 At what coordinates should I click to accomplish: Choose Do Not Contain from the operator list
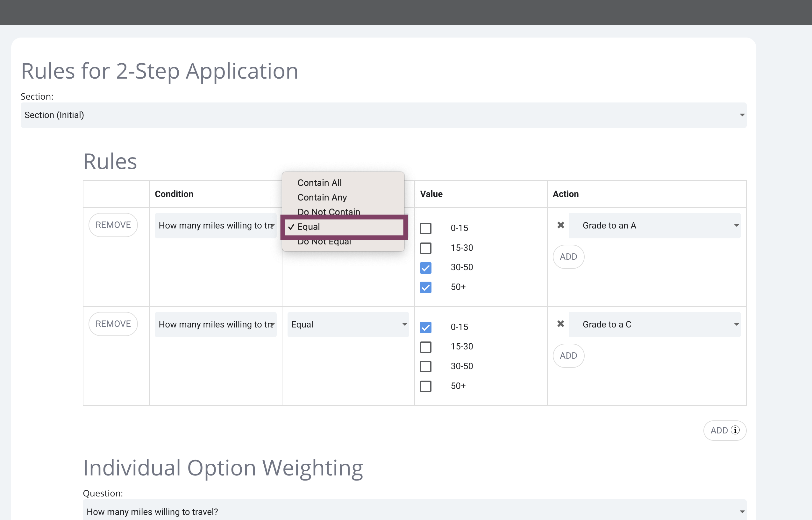pos(343,212)
